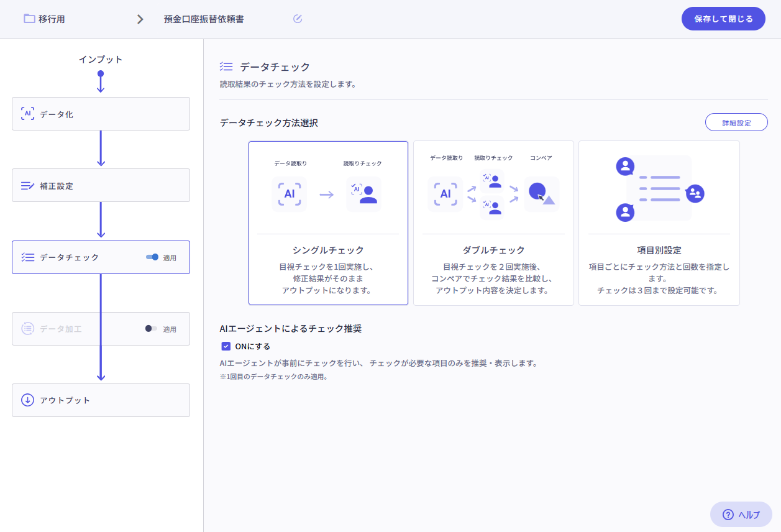781x532 pixels.
Task: Click the breadcrumb chevron after 移行用
Action: pos(139,19)
